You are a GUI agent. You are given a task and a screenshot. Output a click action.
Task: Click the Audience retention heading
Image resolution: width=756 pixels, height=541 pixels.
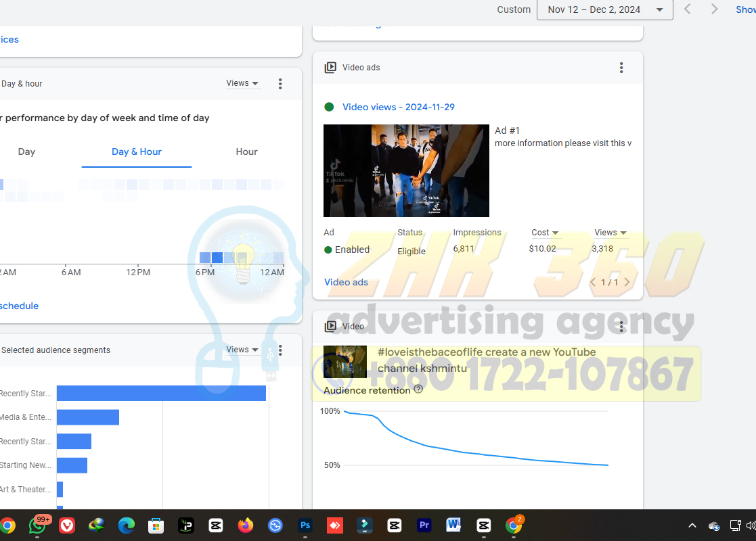pyautogui.click(x=367, y=390)
